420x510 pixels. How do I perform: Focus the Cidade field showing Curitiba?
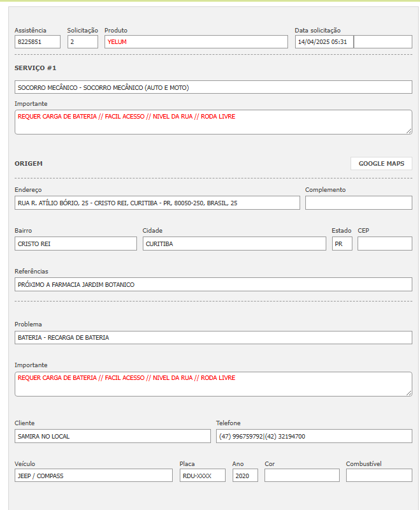(x=234, y=244)
